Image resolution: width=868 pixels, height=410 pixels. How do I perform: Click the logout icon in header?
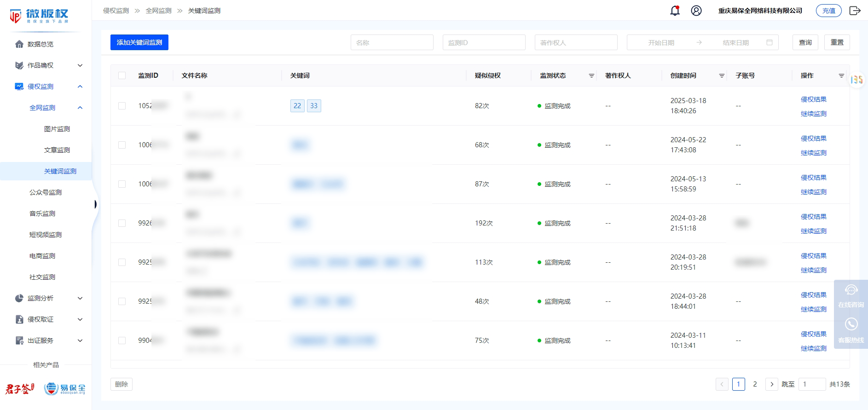[x=855, y=11]
